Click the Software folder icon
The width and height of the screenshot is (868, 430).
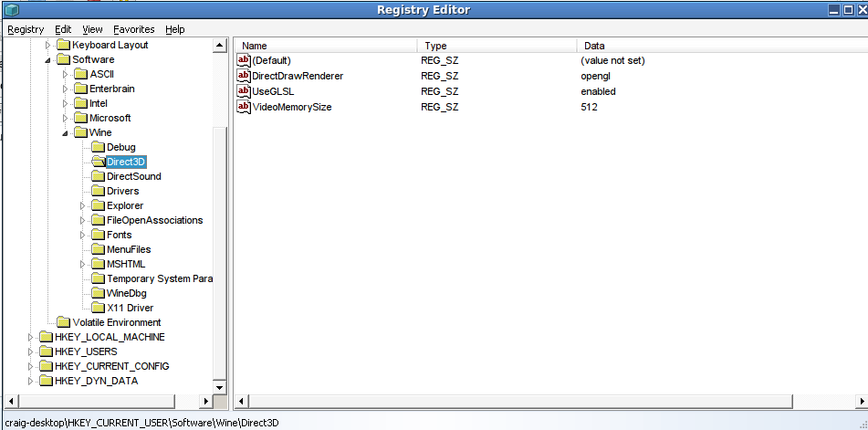64,59
